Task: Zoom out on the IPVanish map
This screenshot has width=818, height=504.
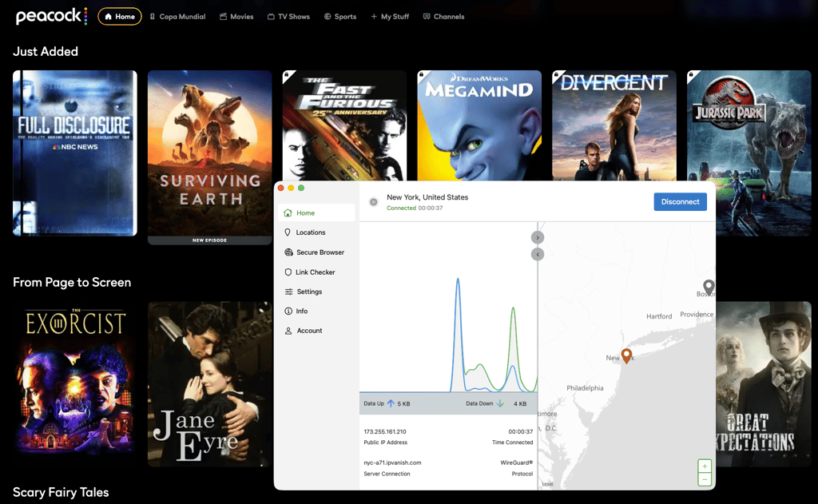Action: click(x=705, y=479)
